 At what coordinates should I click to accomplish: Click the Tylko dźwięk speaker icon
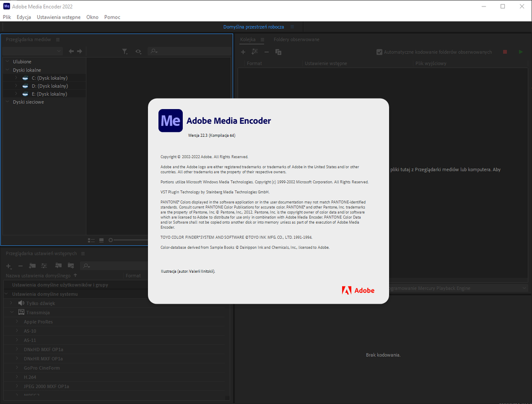coord(21,303)
